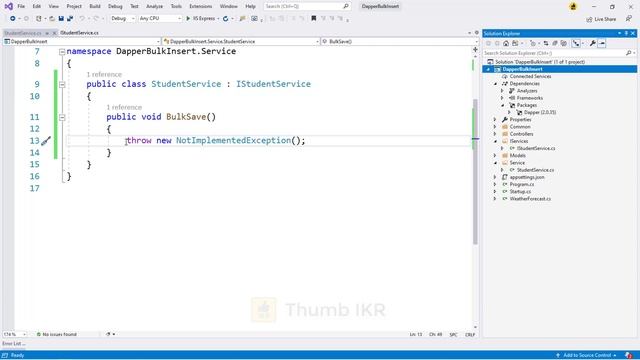Click the Visual Studio logo icon
Viewport: 640px width, 360px height.
point(9,6)
